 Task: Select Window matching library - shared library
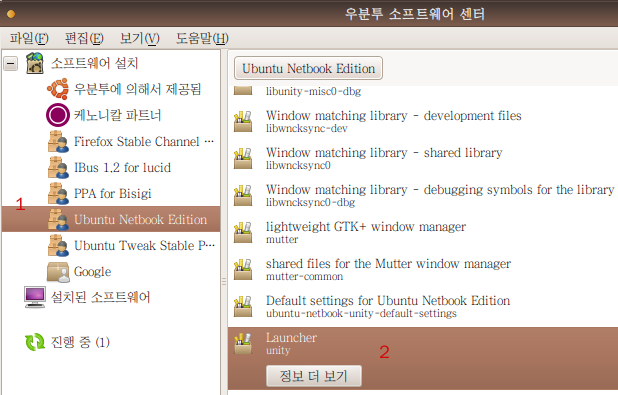[384, 153]
